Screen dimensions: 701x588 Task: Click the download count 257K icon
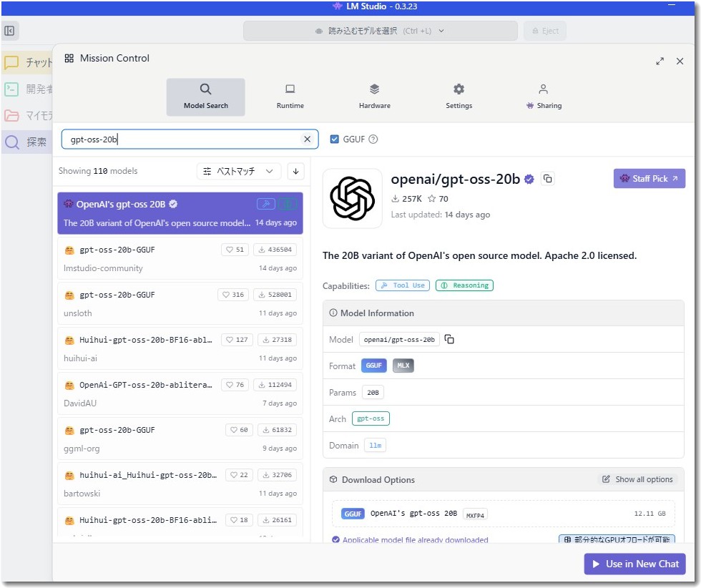[x=395, y=199]
